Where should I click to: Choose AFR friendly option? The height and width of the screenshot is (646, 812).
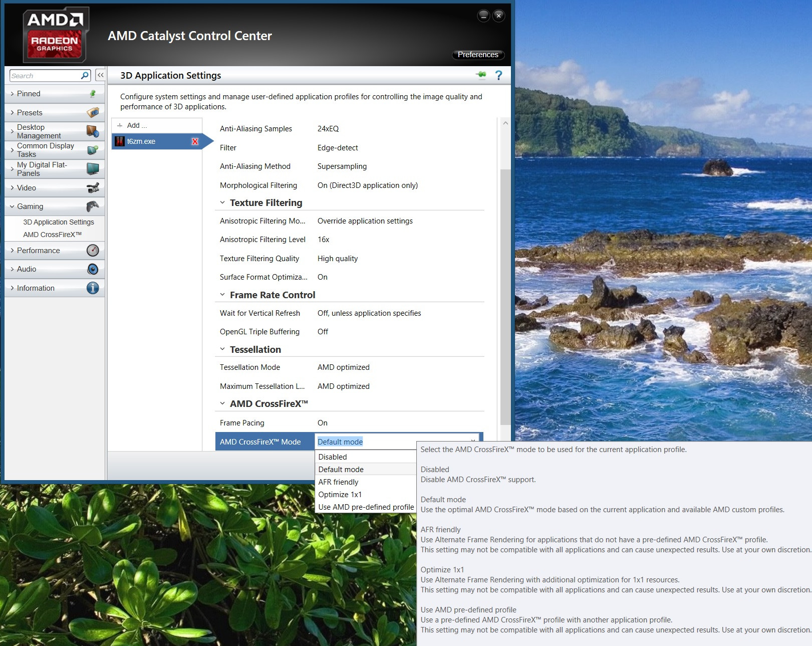[x=366, y=482]
